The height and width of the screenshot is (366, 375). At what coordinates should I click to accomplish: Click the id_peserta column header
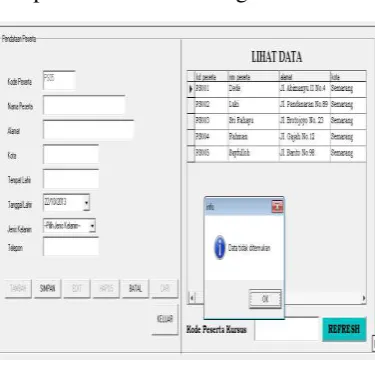click(x=211, y=77)
